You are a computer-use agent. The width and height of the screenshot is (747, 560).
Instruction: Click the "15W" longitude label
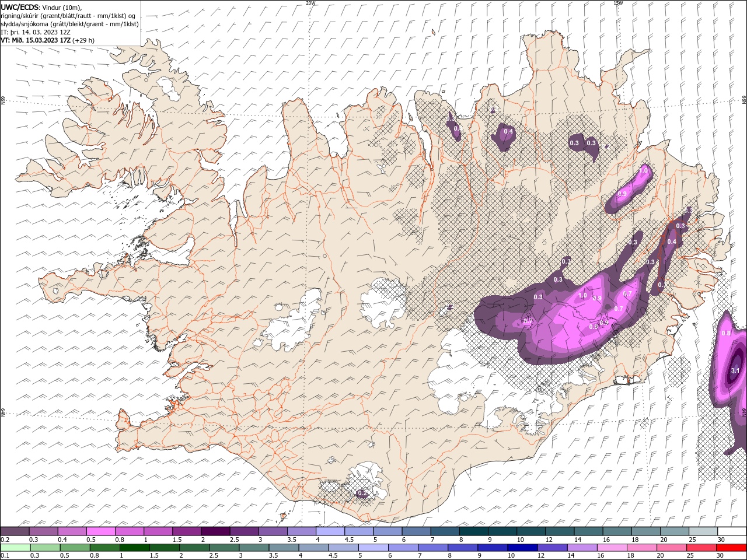(618, 3)
